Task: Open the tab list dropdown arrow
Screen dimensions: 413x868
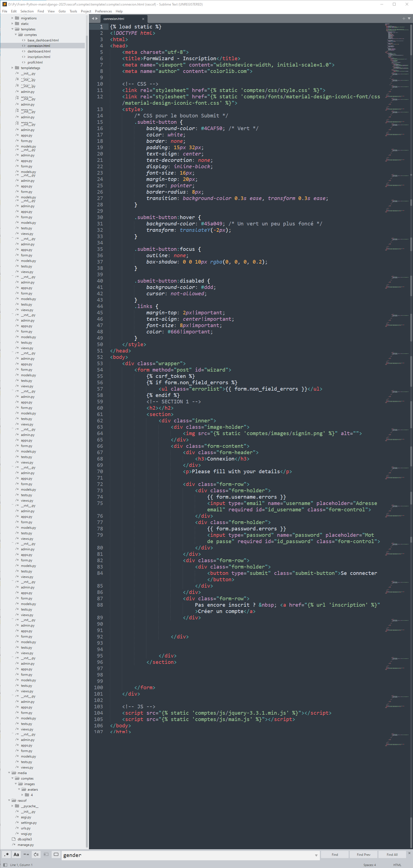Action: 409,19
